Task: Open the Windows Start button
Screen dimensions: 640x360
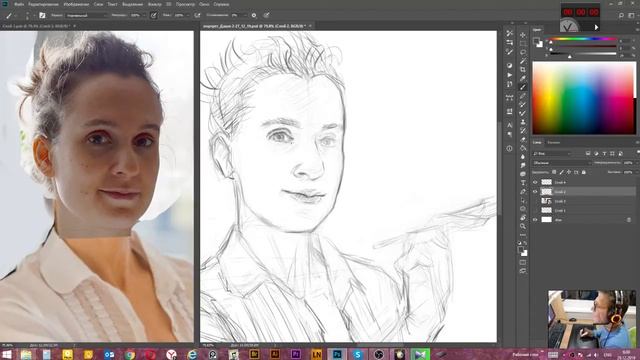Action: [x=7, y=354]
